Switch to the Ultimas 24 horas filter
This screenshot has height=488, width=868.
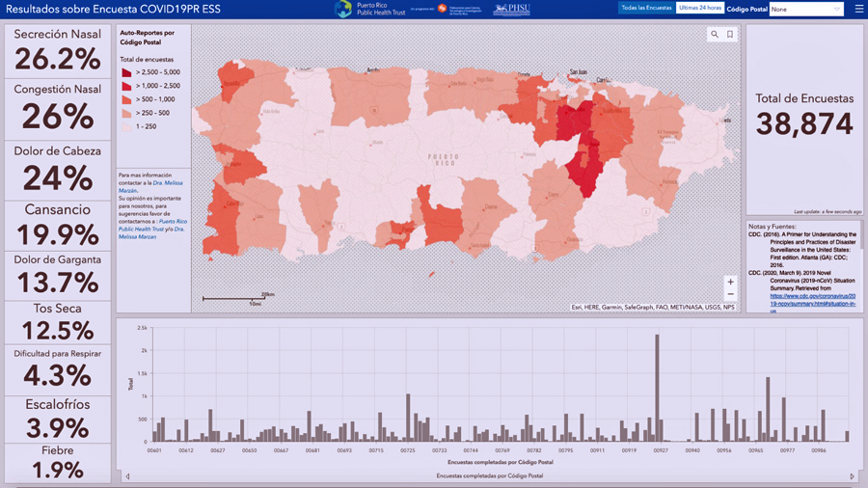(x=699, y=9)
